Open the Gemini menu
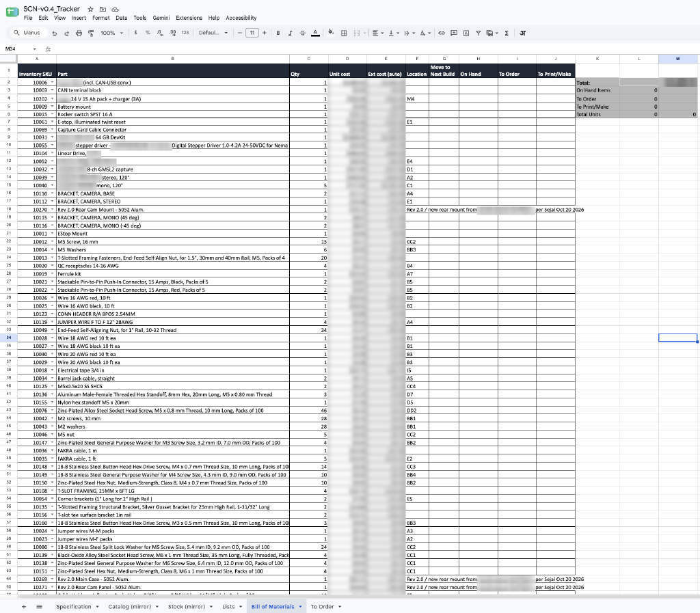Viewport: 700px width, 613px height. coord(161,18)
